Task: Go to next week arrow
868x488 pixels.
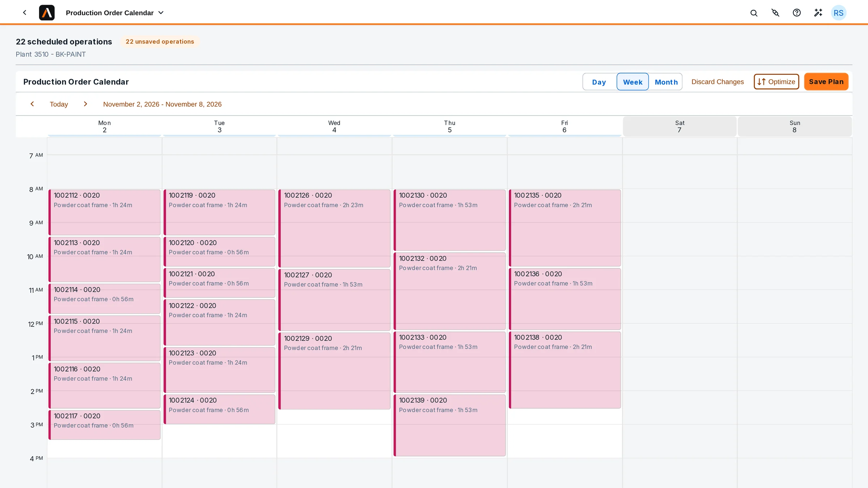Action: (x=85, y=104)
